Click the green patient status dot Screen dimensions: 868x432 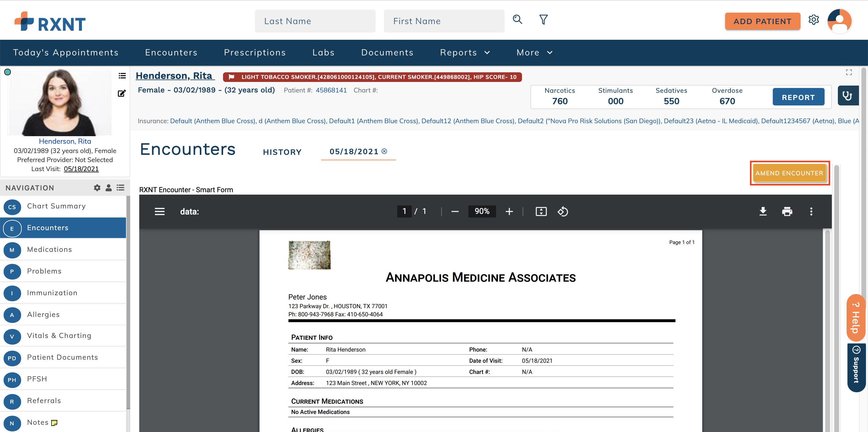click(8, 72)
